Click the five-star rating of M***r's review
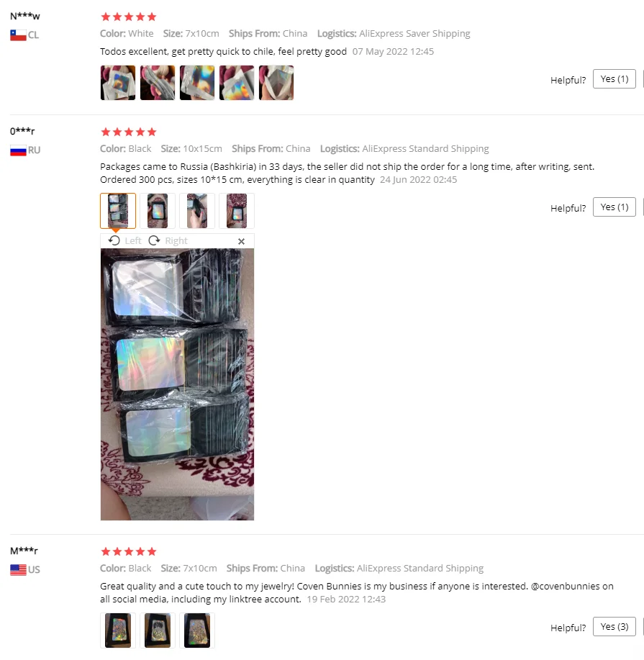The height and width of the screenshot is (660, 644). (129, 552)
